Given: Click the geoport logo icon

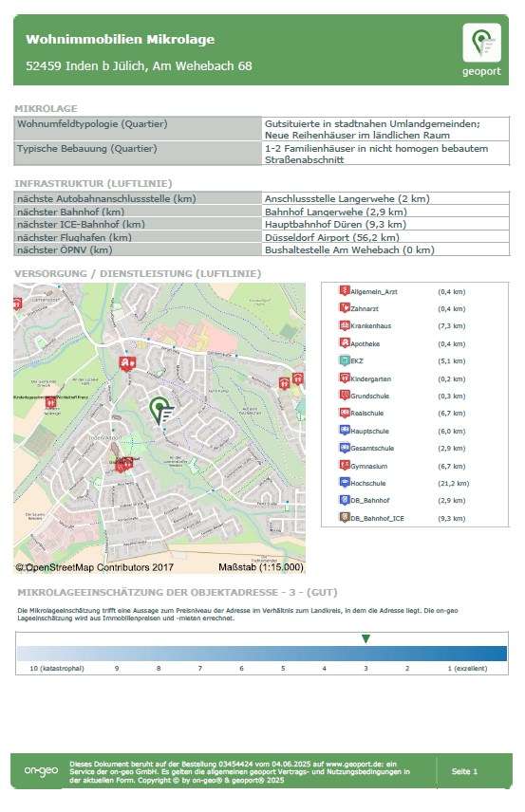Looking at the screenshot, I should coord(481,43).
